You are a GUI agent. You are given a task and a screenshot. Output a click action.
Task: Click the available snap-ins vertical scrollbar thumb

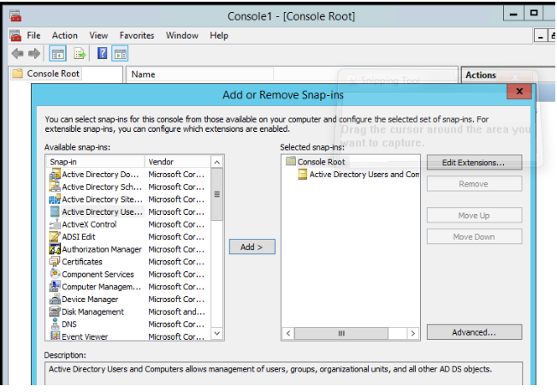(217, 194)
